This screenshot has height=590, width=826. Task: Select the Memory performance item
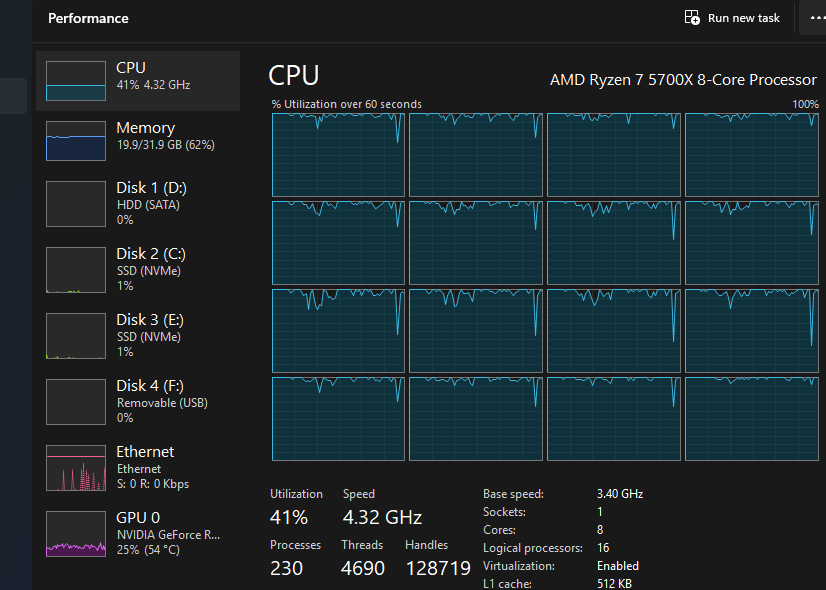[138, 141]
